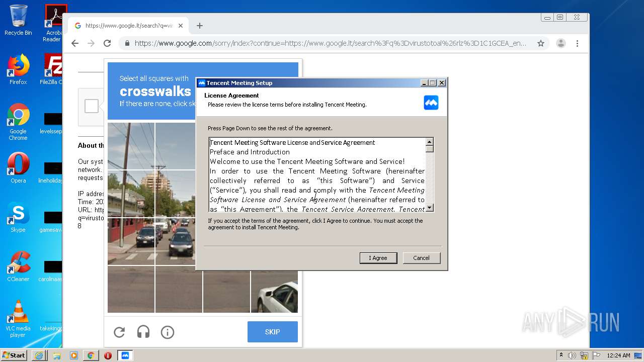
Task: Click SKIP in the captcha
Action: [273, 332]
